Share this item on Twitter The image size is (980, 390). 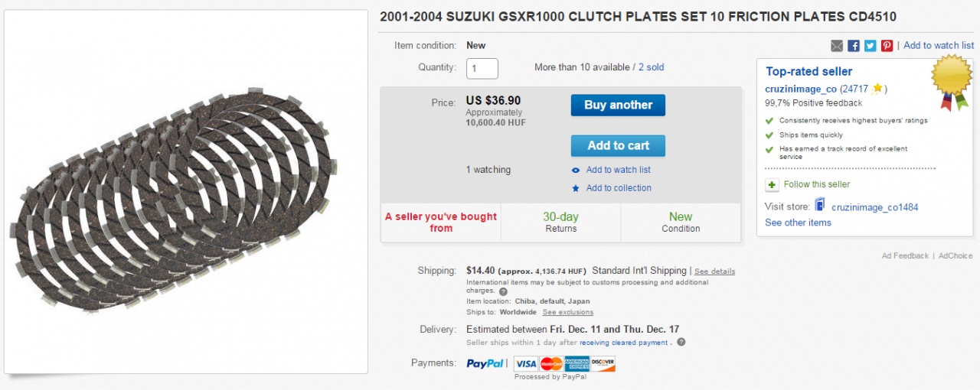871,46
